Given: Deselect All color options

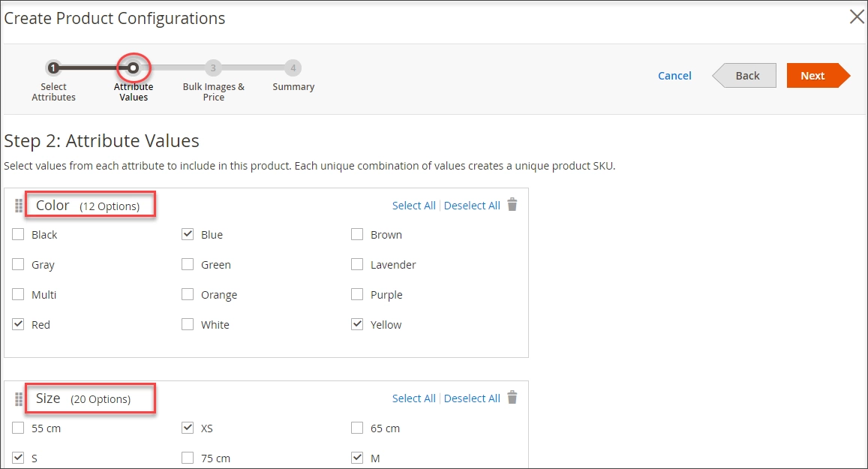Looking at the screenshot, I should point(472,206).
